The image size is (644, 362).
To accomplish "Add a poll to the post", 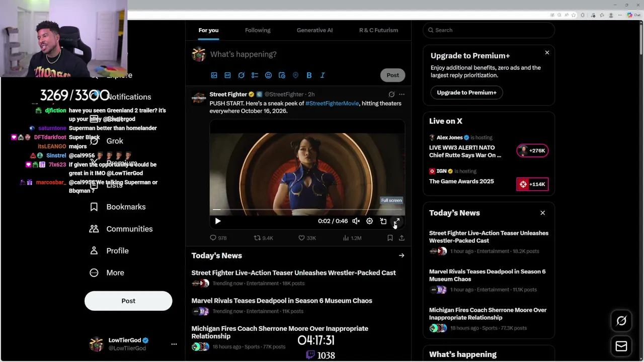I will [255, 75].
